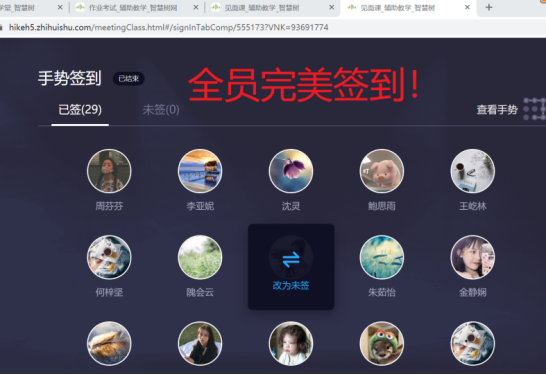Select 王屹林's avatar
The width and height of the screenshot is (546, 375).
[x=473, y=171]
